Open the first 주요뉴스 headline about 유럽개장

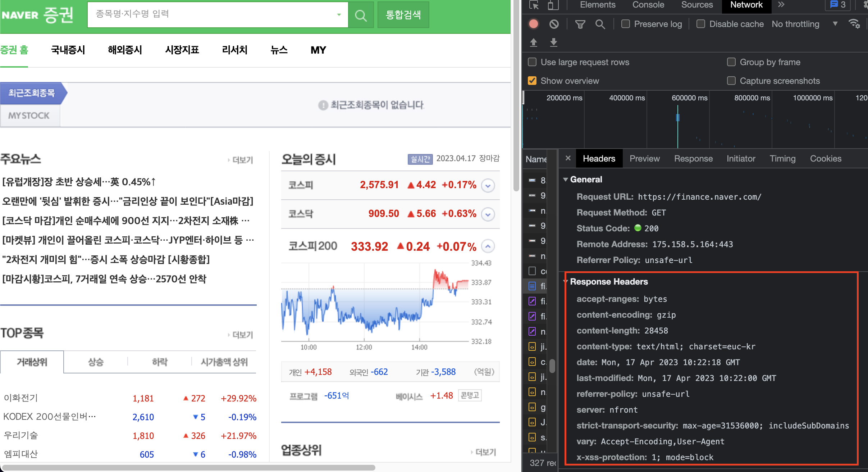pyautogui.click(x=79, y=182)
